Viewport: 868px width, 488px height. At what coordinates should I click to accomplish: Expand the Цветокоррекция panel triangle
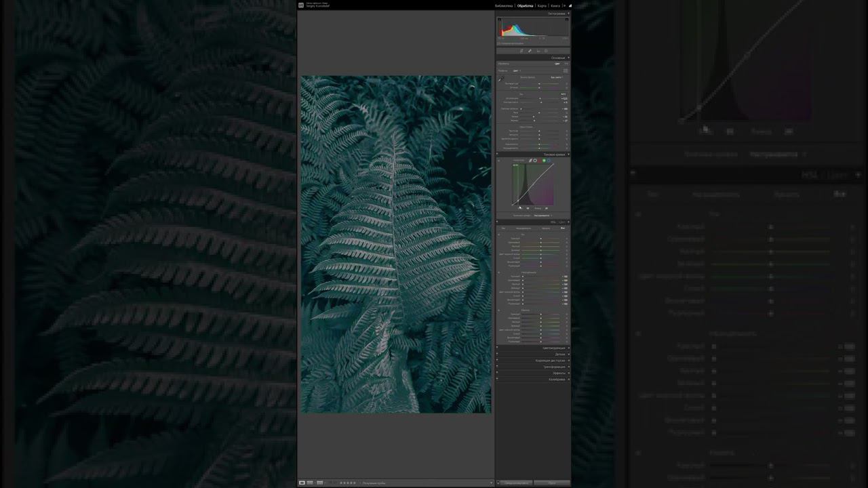pos(568,348)
